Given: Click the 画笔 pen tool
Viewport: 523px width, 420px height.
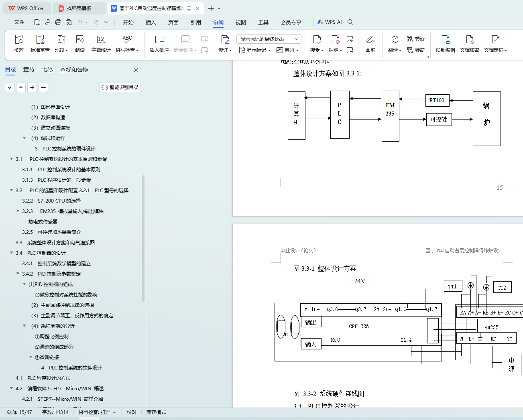Looking at the screenshot, I should tap(370, 44).
